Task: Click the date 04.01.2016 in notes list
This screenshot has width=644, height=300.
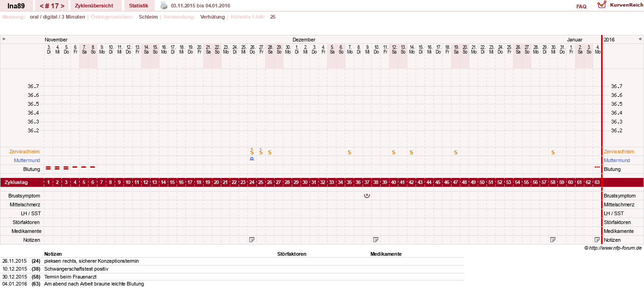Action: 14,284
